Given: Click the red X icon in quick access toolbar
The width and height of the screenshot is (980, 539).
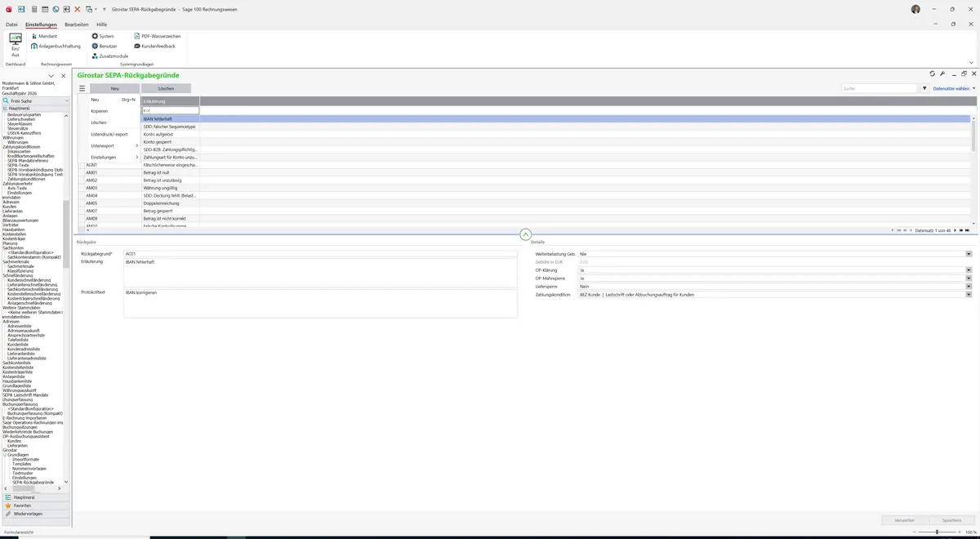Looking at the screenshot, I should pyautogui.click(x=78, y=8).
